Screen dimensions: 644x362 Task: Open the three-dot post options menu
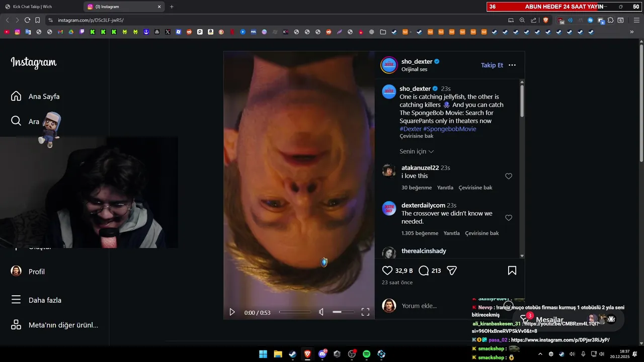[512, 65]
